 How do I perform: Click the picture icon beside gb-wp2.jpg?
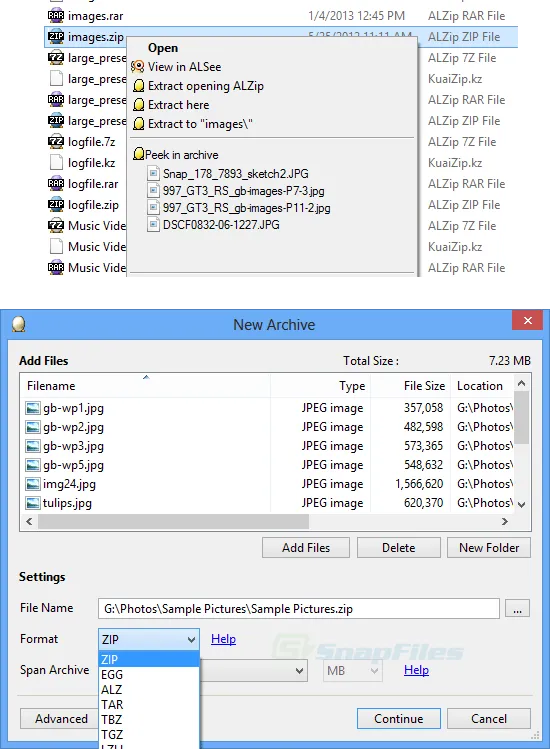tap(33, 427)
